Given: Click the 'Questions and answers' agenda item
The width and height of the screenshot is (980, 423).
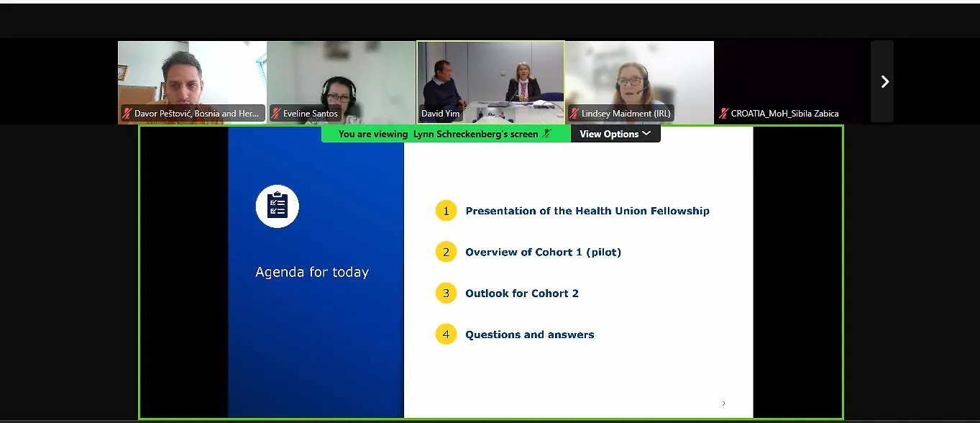Looking at the screenshot, I should pyautogui.click(x=529, y=335).
